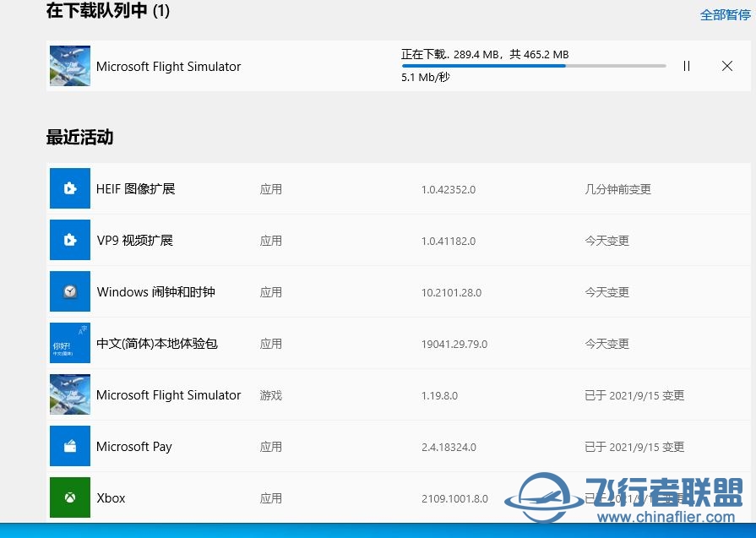Click 应用 label in Microsoft Pay row
Image resolution: width=756 pixels, height=538 pixels.
(270, 448)
